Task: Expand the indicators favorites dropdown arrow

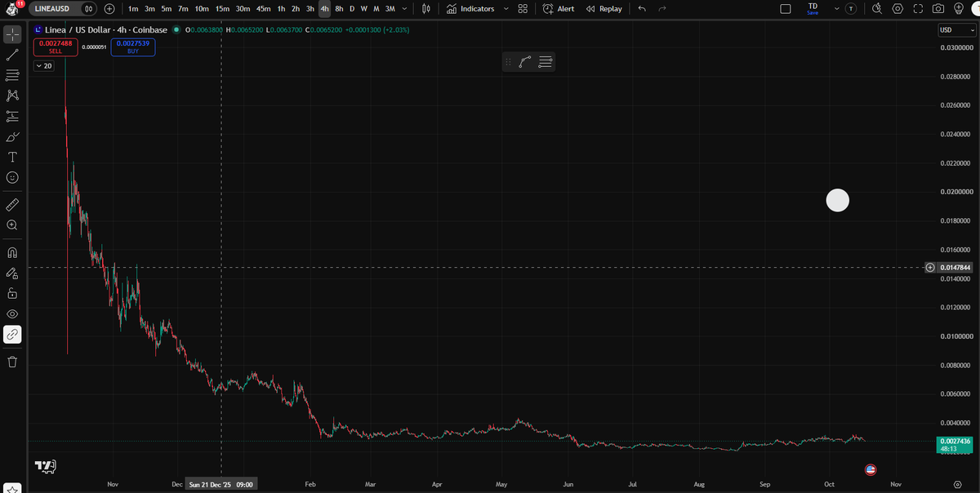Action: pyautogui.click(x=506, y=8)
